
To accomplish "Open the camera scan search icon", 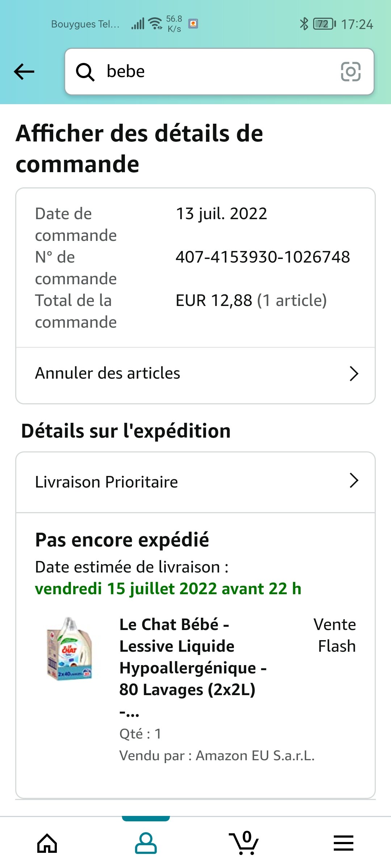I will coord(350,72).
